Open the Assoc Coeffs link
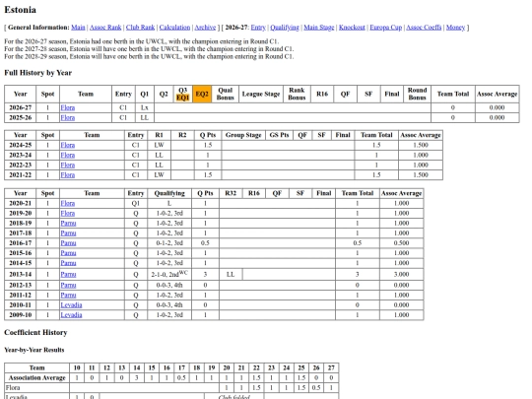The height and width of the screenshot is (399, 532). [424, 28]
